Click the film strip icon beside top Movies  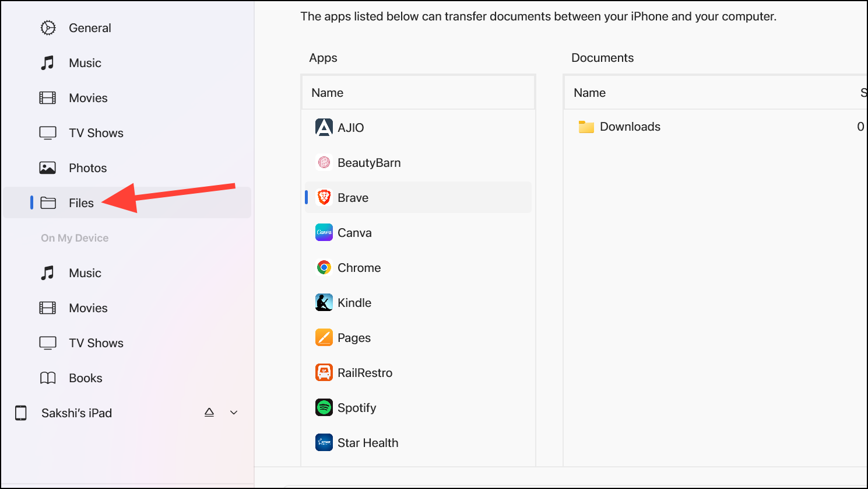48,97
